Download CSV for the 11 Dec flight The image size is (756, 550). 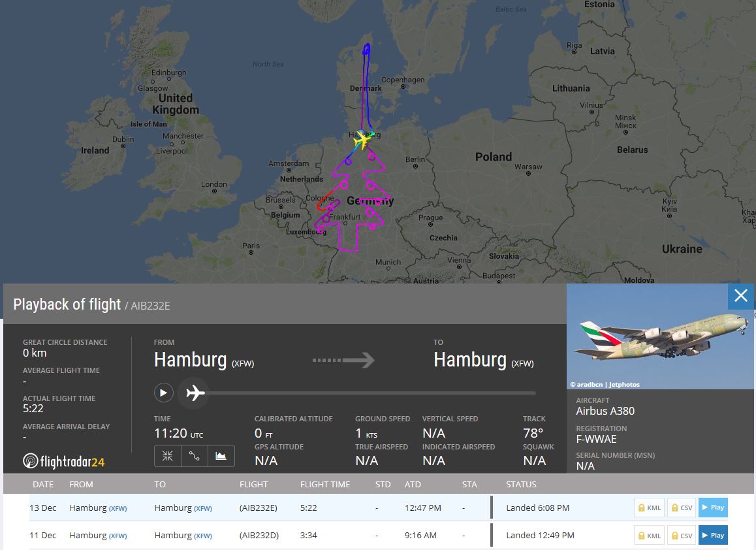click(682, 535)
